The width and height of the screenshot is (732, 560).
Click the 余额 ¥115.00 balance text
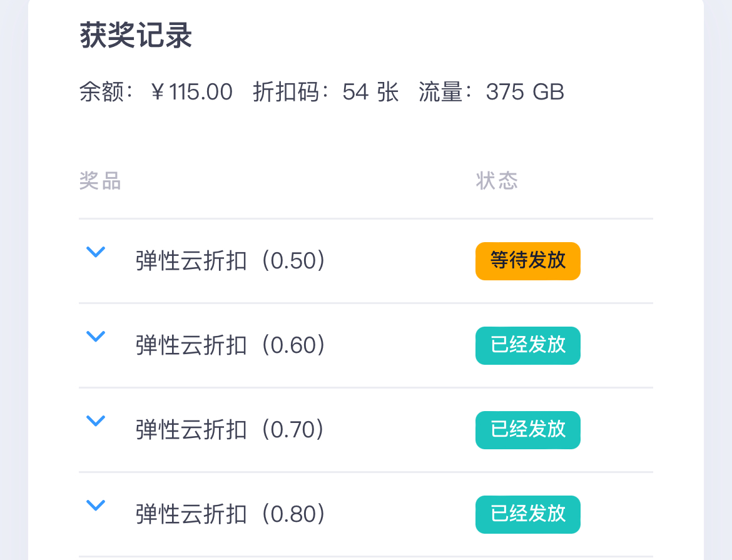point(156,92)
